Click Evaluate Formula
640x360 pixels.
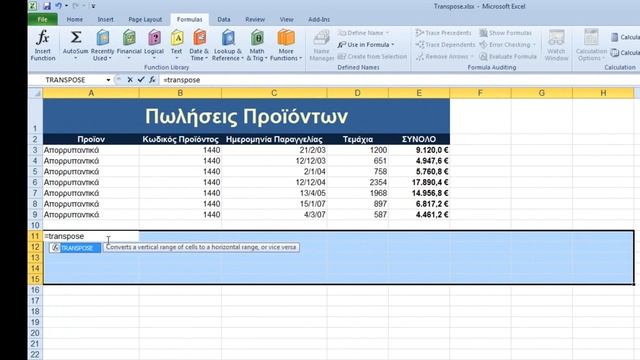(508, 56)
